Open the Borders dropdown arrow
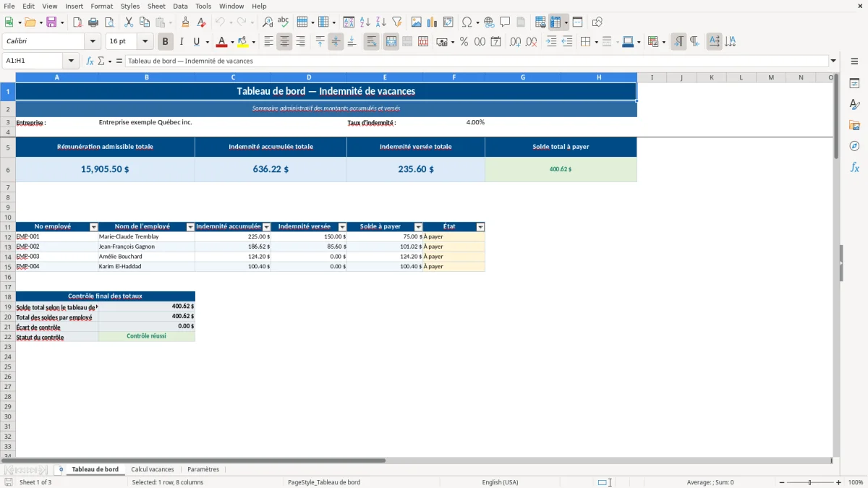Screen dimensions: 868x488 tap(596, 43)
